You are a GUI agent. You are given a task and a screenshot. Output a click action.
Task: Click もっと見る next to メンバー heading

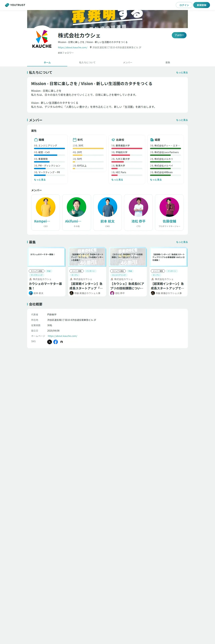coord(182,120)
